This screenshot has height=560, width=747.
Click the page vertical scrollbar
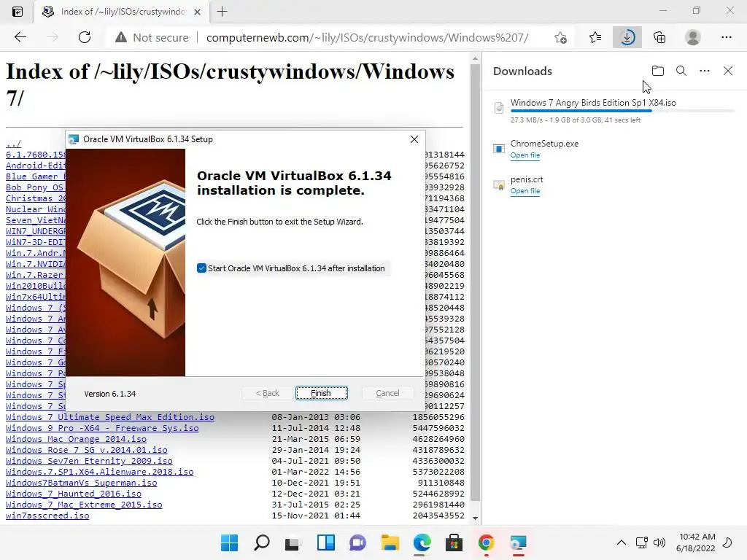coord(475,282)
